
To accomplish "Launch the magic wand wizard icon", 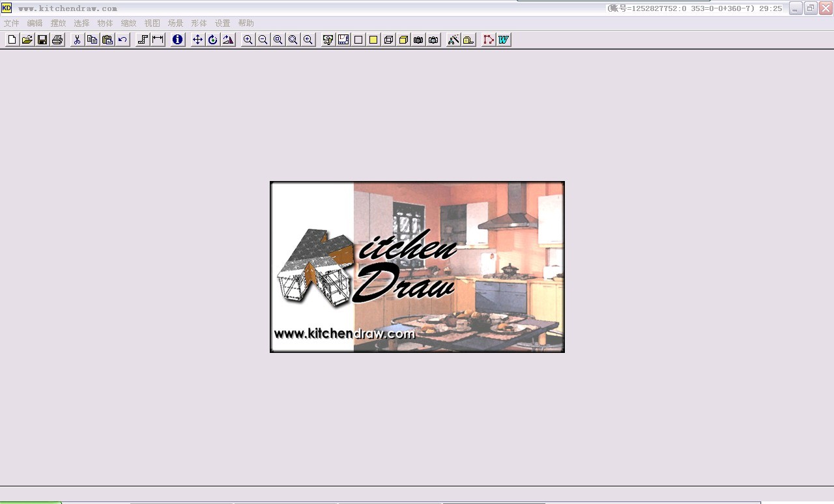I will click(453, 40).
